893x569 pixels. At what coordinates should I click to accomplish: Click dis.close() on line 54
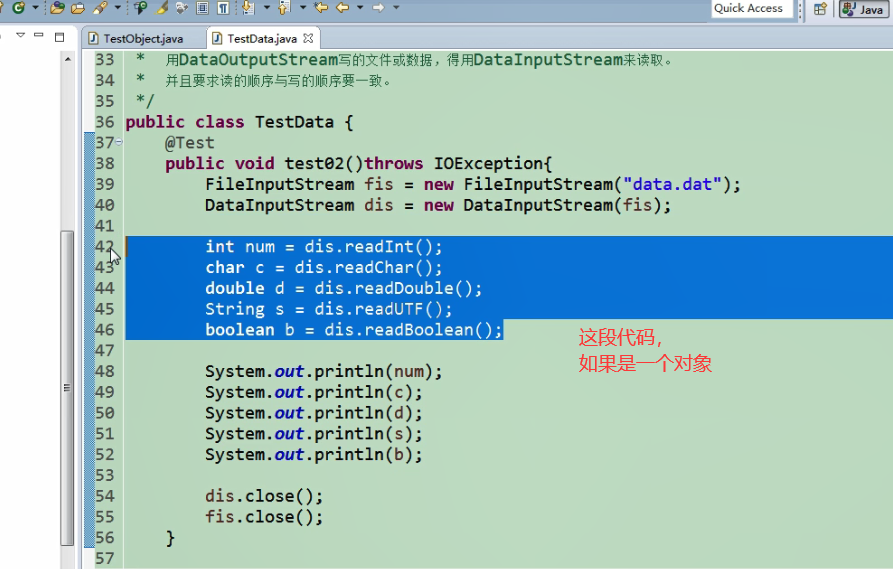coord(259,496)
